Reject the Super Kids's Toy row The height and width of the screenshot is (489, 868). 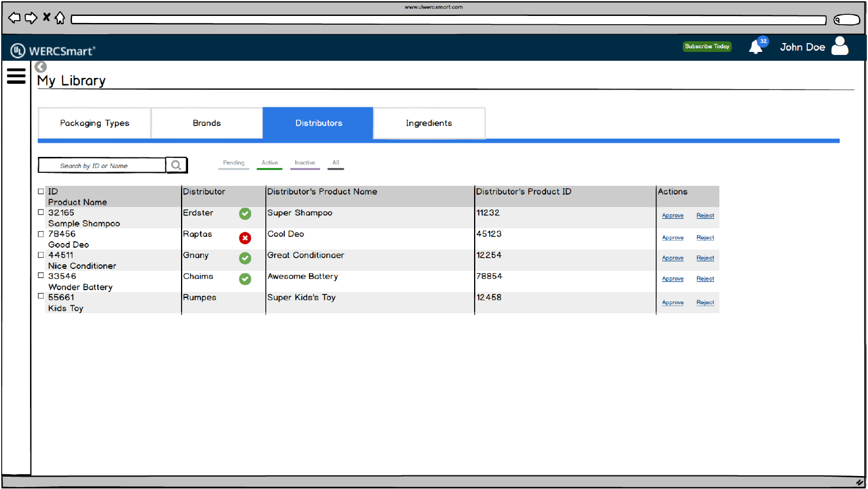(x=705, y=303)
